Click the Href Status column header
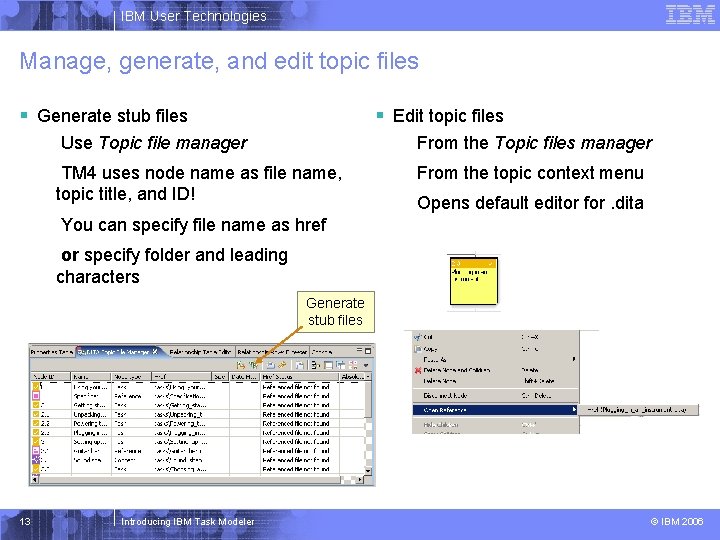 (300, 377)
